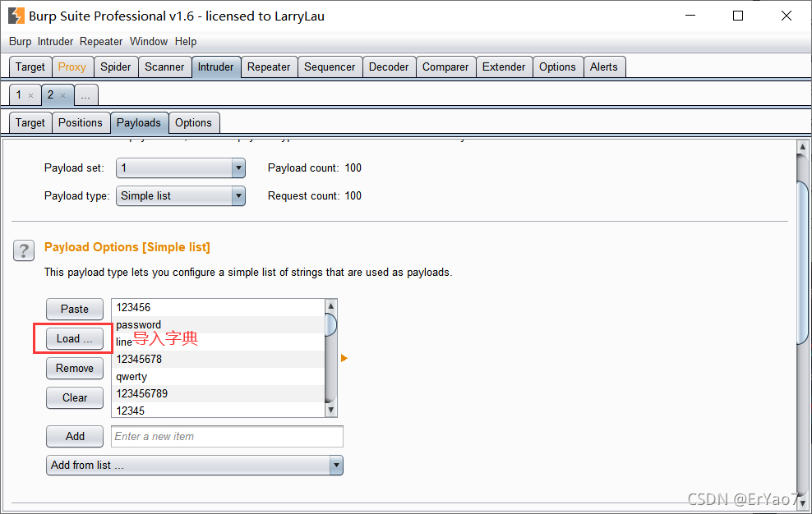The width and height of the screenshot is (812, 514).
Task: Open the Payload set dropdown
Action: point(181,168)
